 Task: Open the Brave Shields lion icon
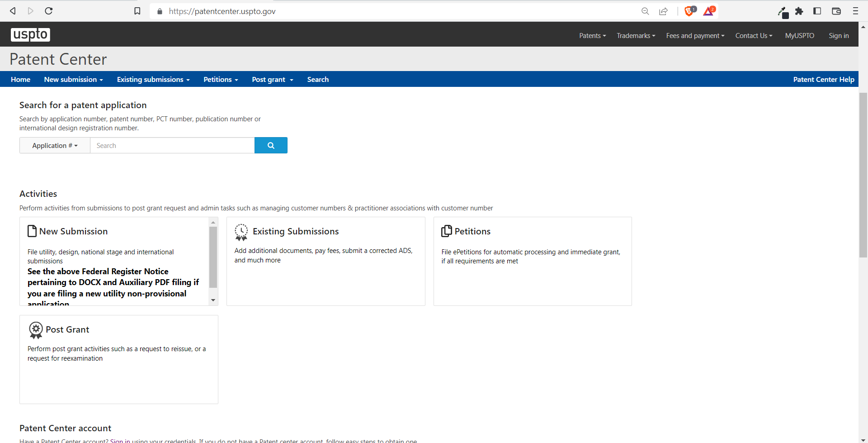tap(689, 11)
